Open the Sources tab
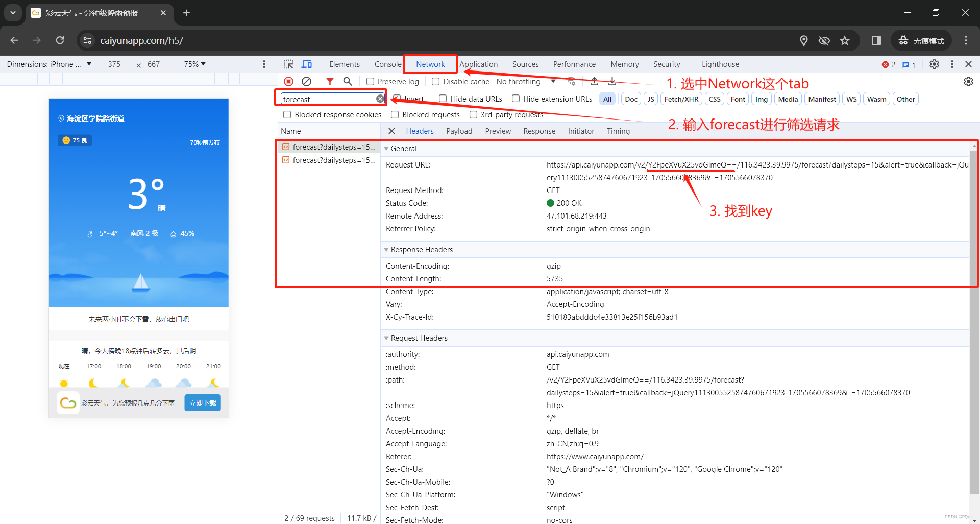This screenshot has height=524, width=980. click(526, 64)
